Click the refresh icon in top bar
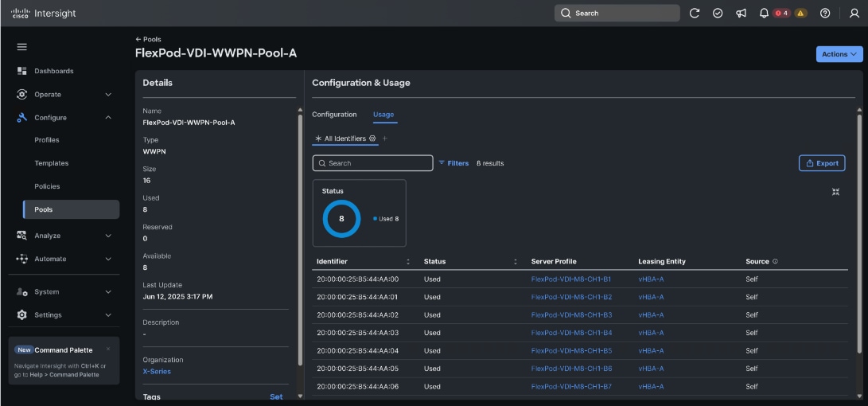Viewport: 868px width, 406px height. coord(695,14)
